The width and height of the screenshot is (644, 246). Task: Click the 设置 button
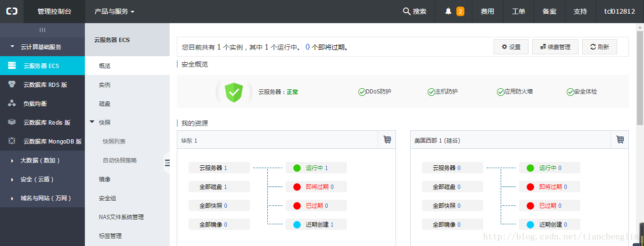pos(511,47)
